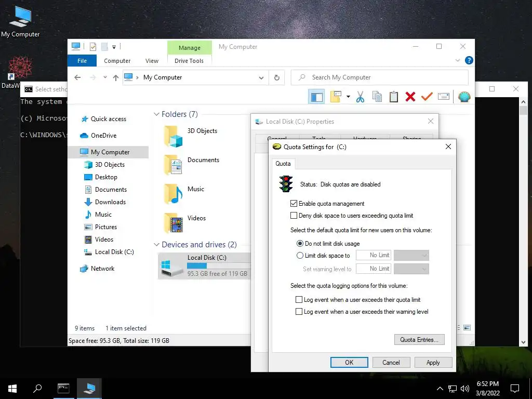Close the Quota Settings dialog

point(448,147)
